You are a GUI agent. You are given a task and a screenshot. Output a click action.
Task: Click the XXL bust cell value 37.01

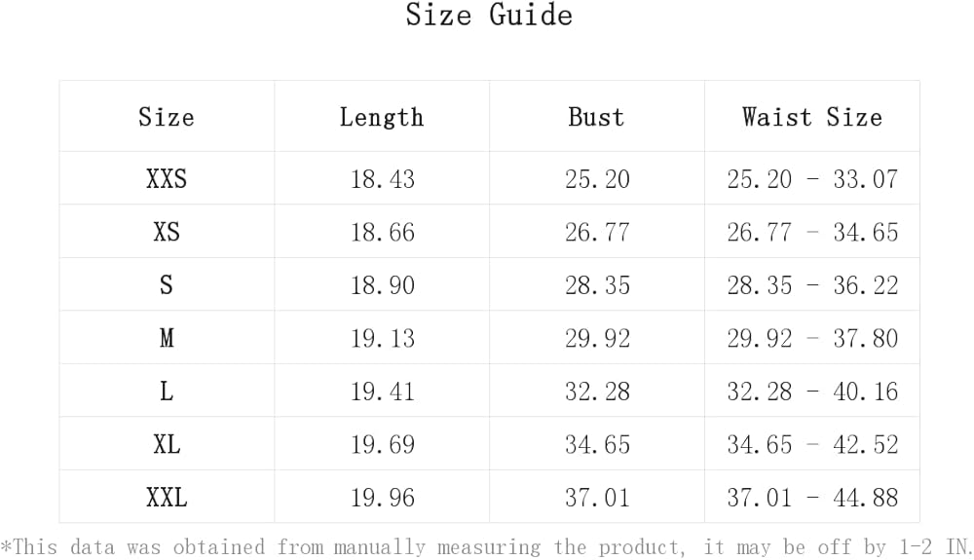(597, 499)
